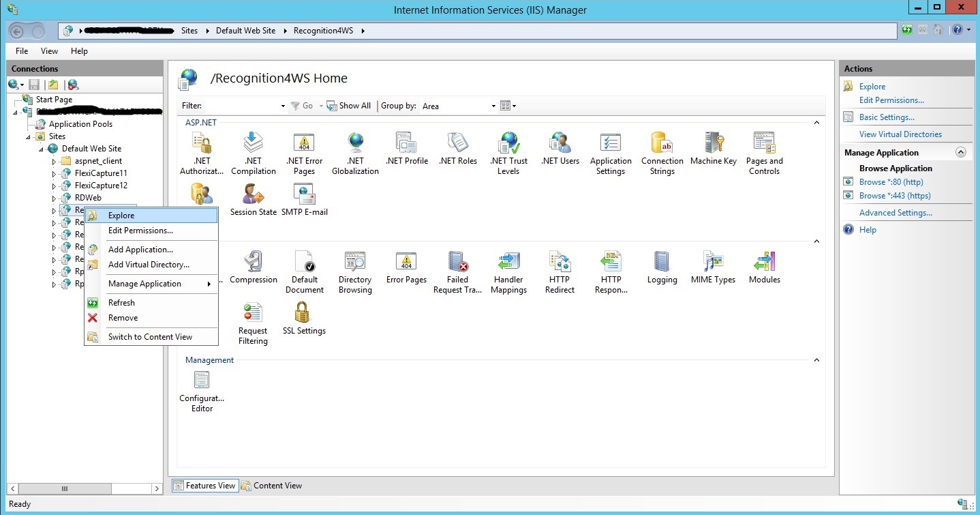Open the Connection Strings icon
The image size is (980, 515).
click(662, 153)
